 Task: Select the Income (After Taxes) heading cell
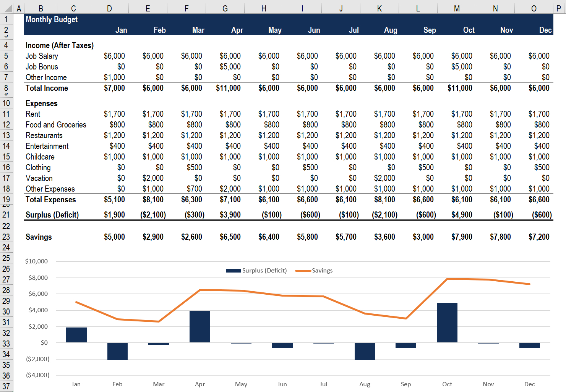tap(59, 45)
